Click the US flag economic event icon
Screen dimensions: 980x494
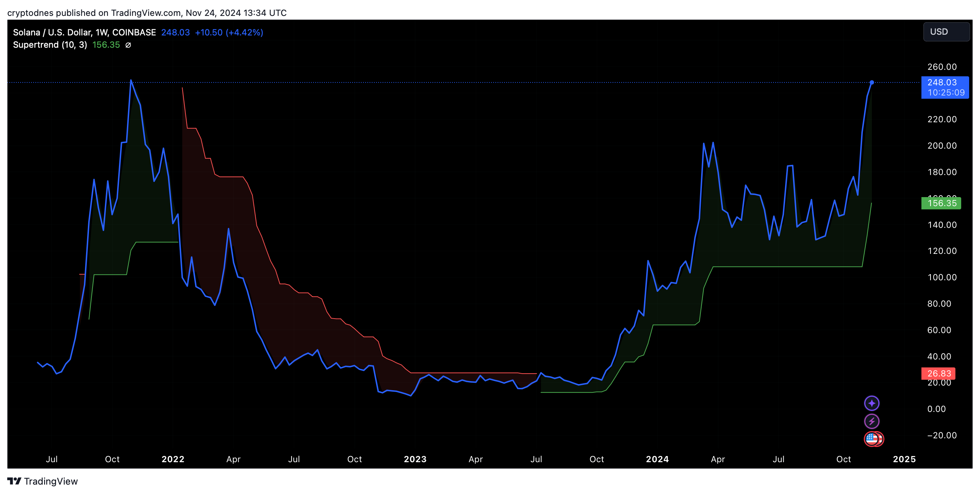(872, 439)
